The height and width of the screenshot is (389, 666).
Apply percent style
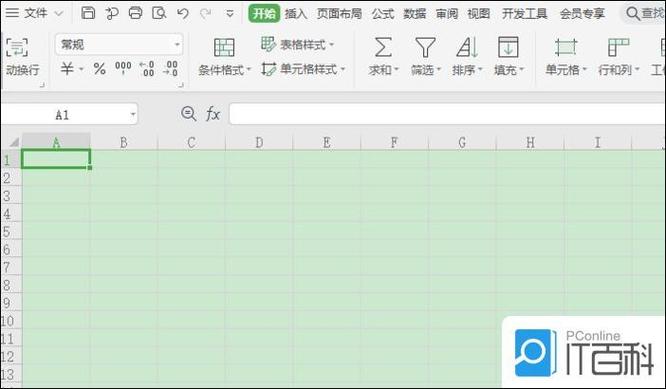[99, 68]
